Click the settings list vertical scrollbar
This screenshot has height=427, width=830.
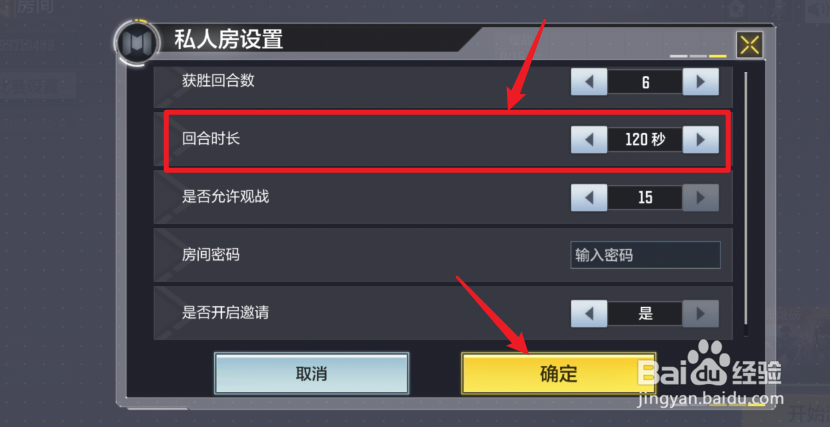coord(746,204)
